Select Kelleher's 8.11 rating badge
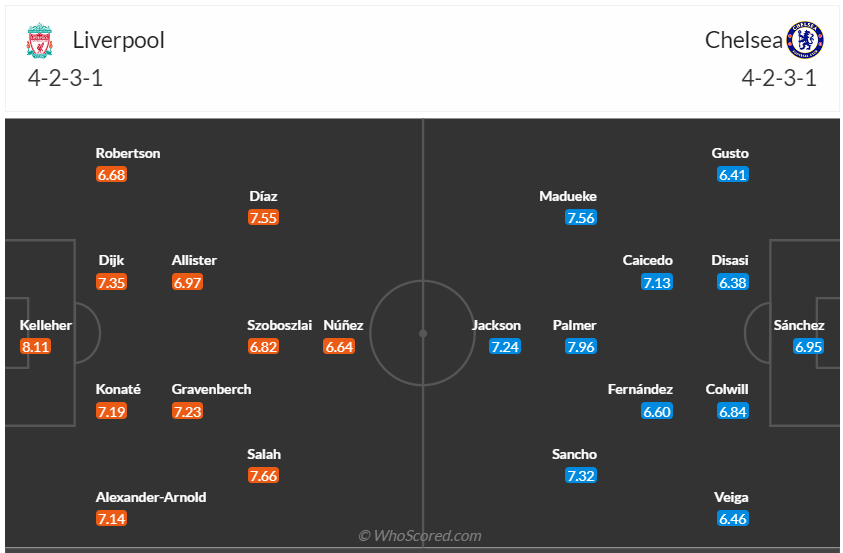The image size is (843, 553). [35, 347]
